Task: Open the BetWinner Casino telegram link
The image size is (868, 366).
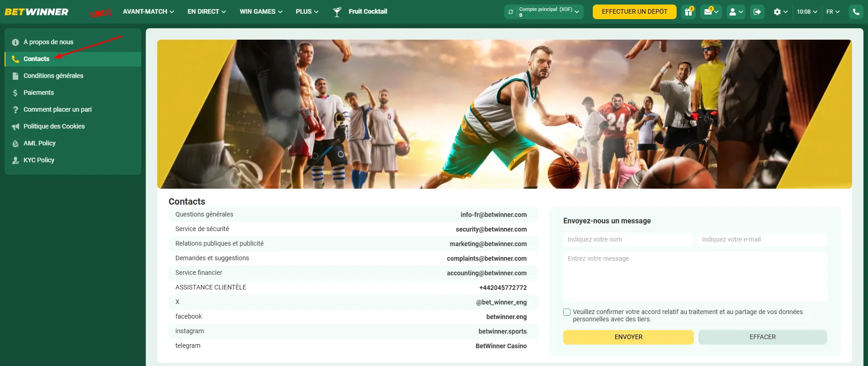Action: pos(501,346)
